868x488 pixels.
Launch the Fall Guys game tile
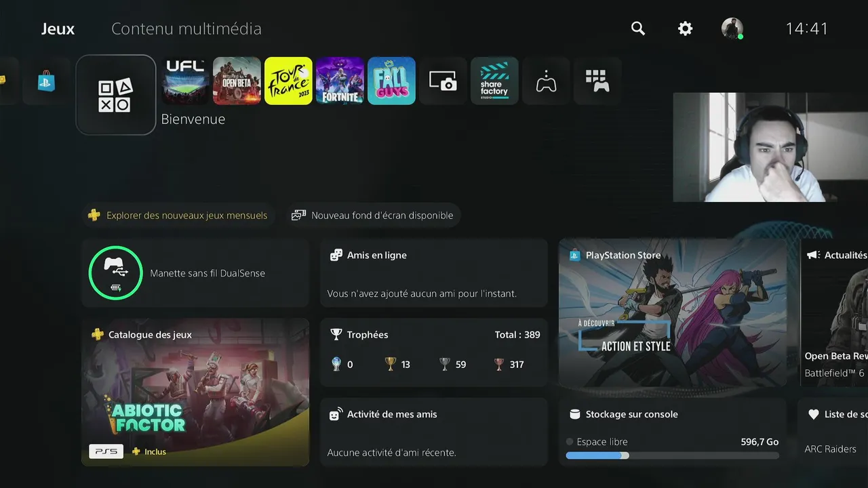[391, 81]
